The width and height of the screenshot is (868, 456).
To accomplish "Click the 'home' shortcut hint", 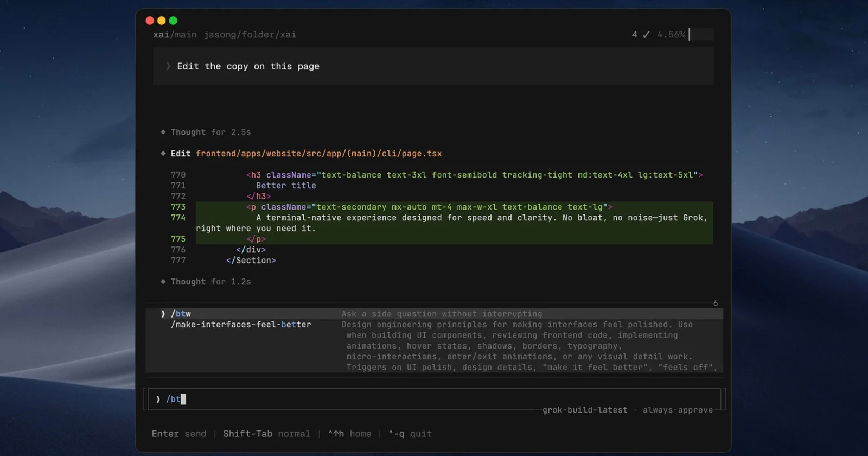I will (x=350, y=434).
